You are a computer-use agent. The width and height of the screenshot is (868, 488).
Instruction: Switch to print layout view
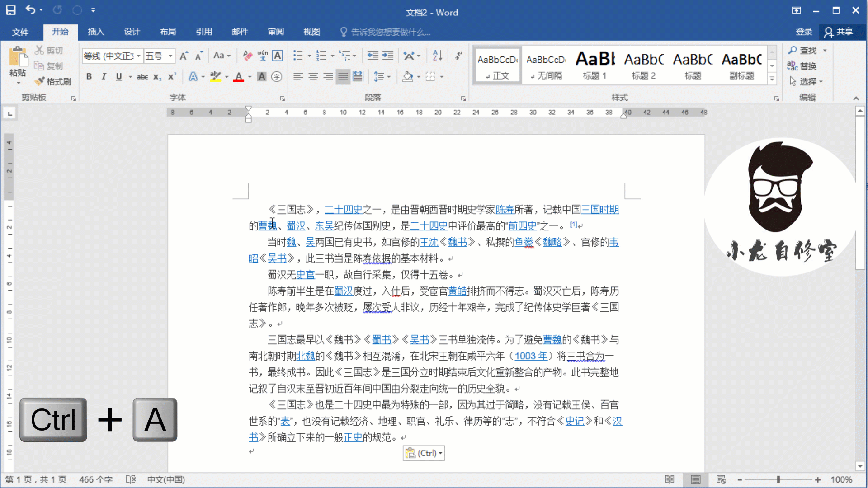(x=695, y=479)
